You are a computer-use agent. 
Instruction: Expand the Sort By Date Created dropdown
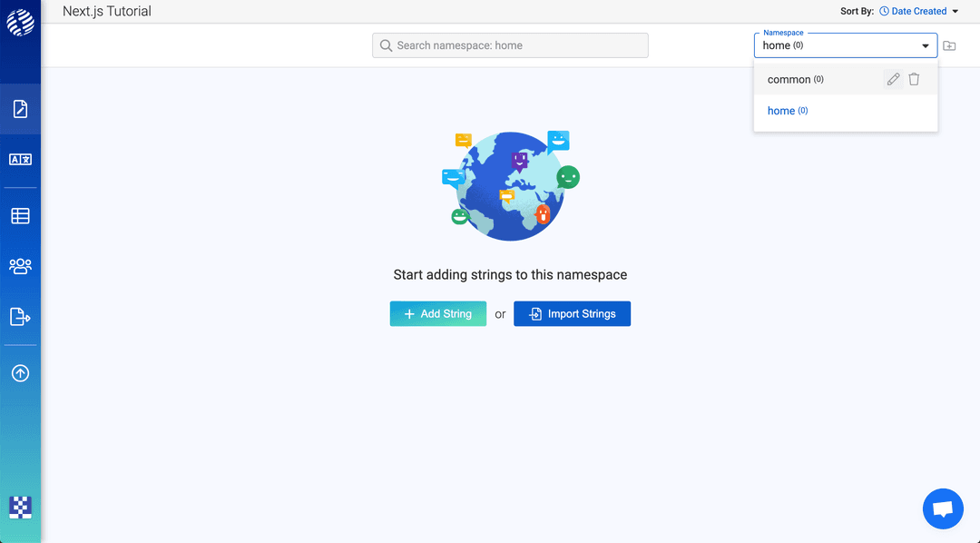pos(918,11)
